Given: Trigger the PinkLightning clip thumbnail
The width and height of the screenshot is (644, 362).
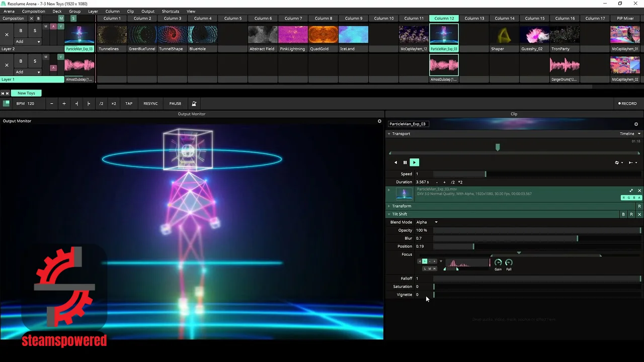Looking at the screenshot, I should click(293, 35).
